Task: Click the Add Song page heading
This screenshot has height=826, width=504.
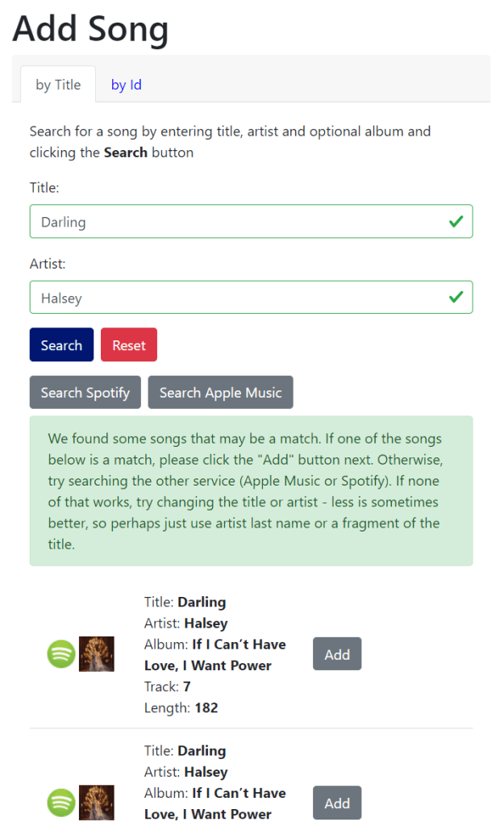Action: pyautogui.click(x=90, y=29)
